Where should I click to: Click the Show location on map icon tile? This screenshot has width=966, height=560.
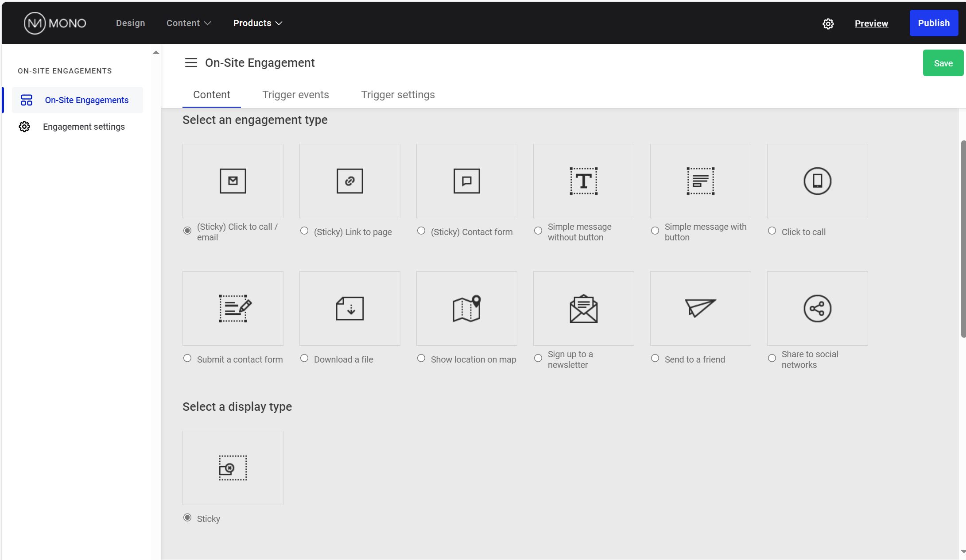pos(466,308)
